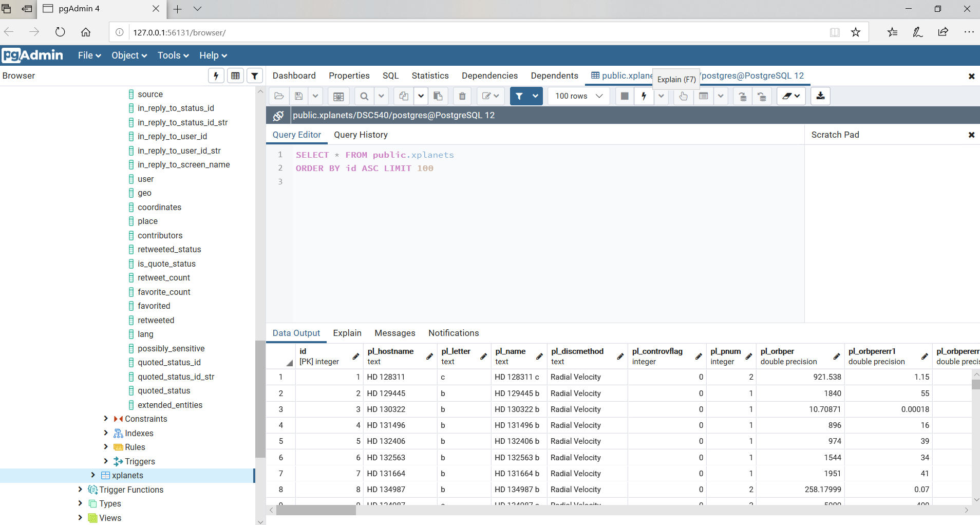The image size is (980, 525).
Task: Click the Stop query square button
Action: [x=625, y=96]
